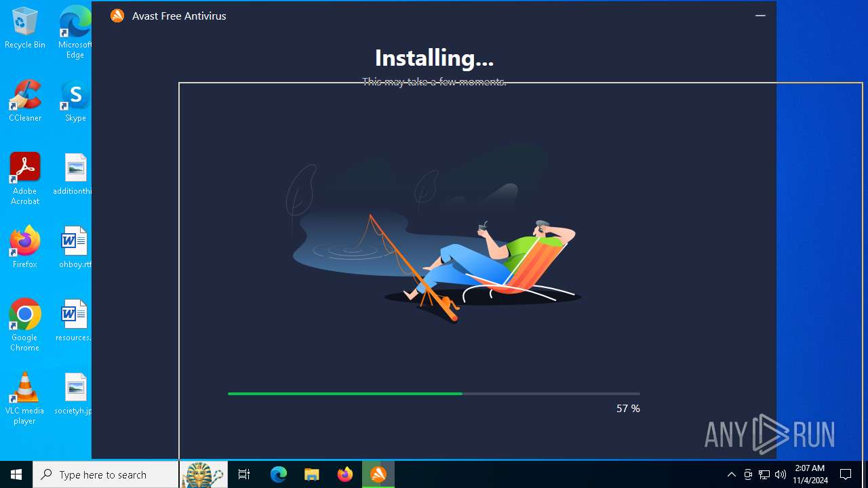
Task: Open the Windows Start menu
Action: click(16, 474)
